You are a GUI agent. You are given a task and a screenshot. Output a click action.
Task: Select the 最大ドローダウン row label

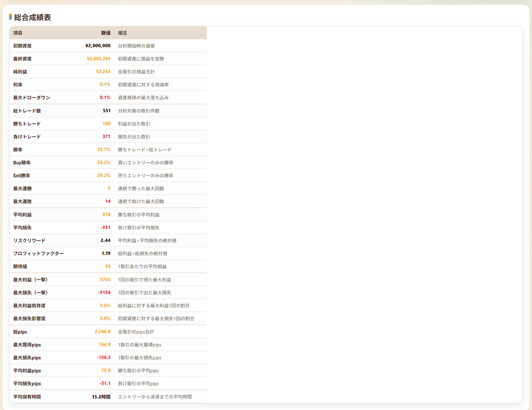coord(32,97)
